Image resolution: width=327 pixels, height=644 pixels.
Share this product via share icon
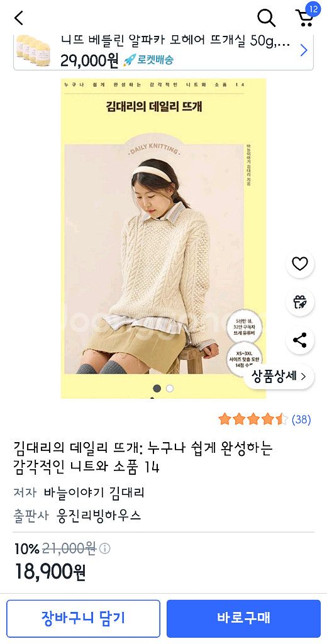[300, 340]
